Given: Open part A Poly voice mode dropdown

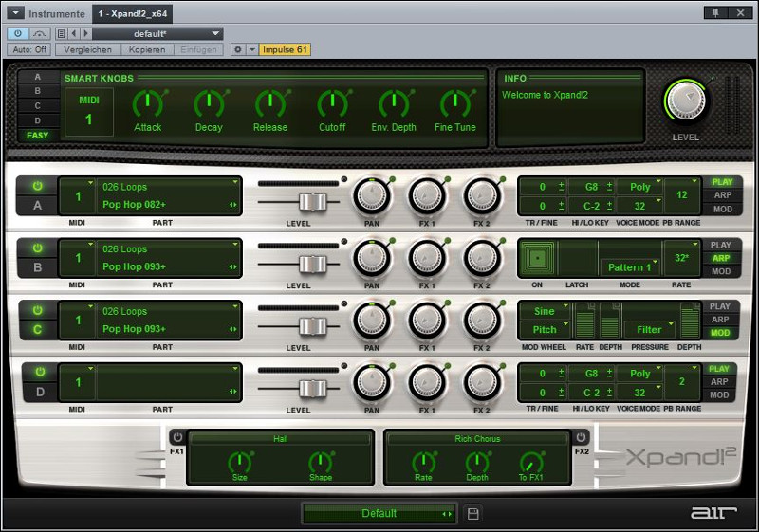Looking at the screenshot, I should [639, 187].
